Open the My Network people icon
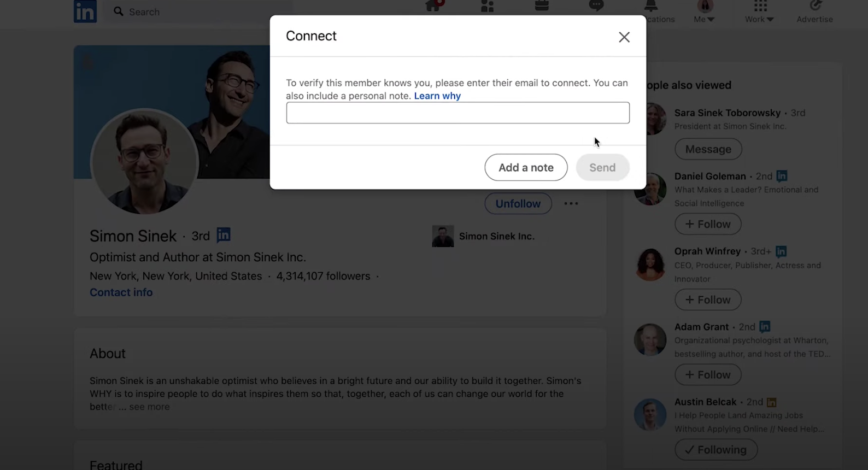868x470 pixels. click(487, 6)
